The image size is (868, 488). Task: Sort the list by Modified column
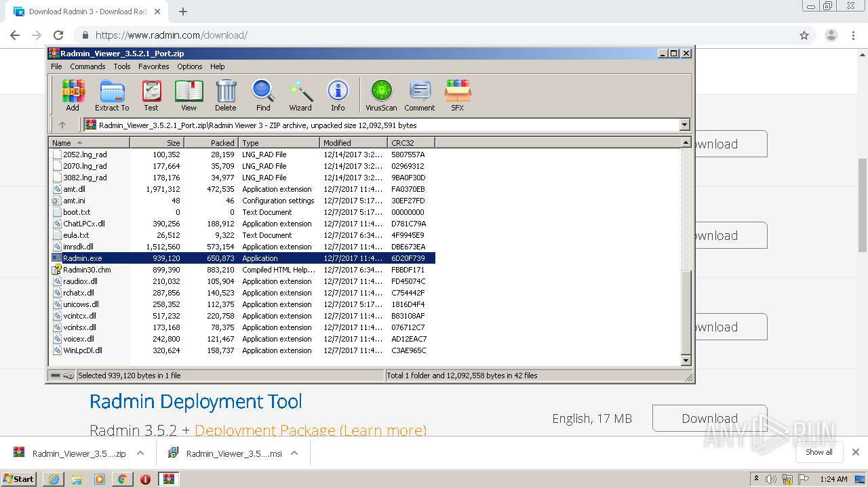coord(353,143)
